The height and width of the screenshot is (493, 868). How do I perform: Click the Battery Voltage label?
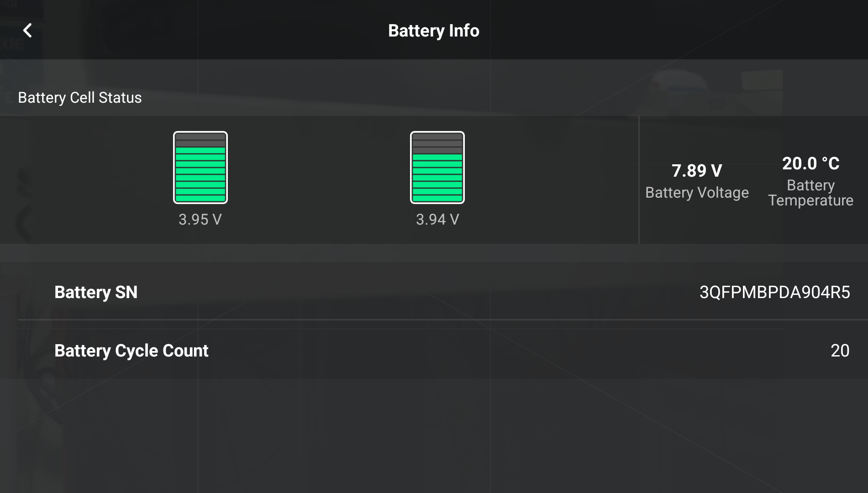(x=697, y=193)
